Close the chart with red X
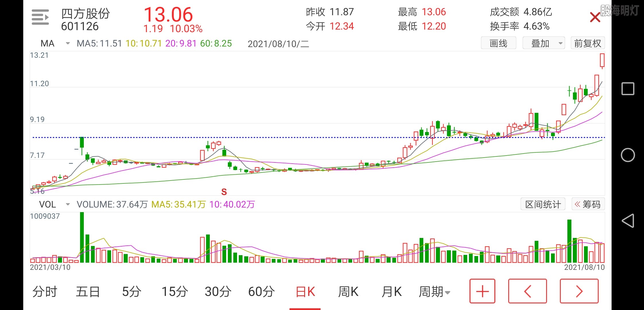 pos(595,17)
